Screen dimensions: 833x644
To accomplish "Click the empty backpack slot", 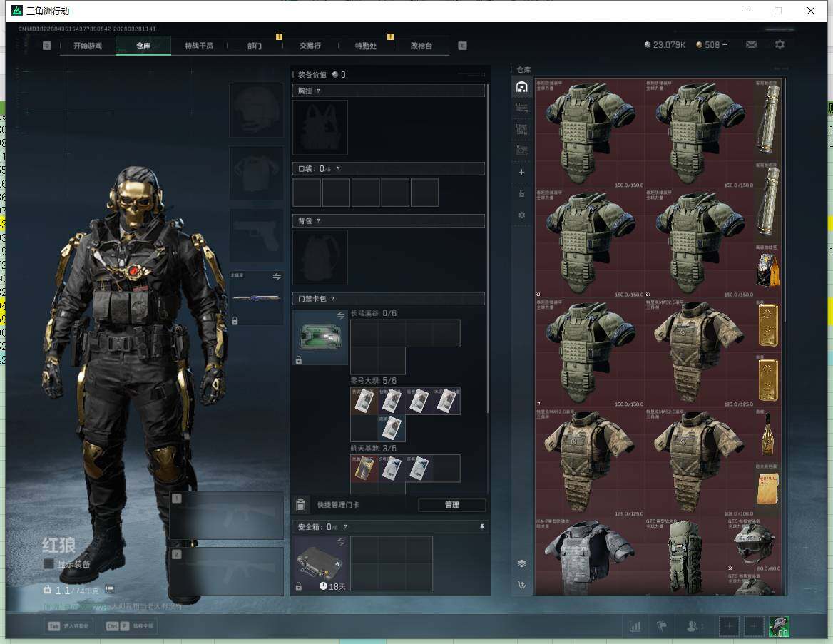I will (x=320, y=257).
